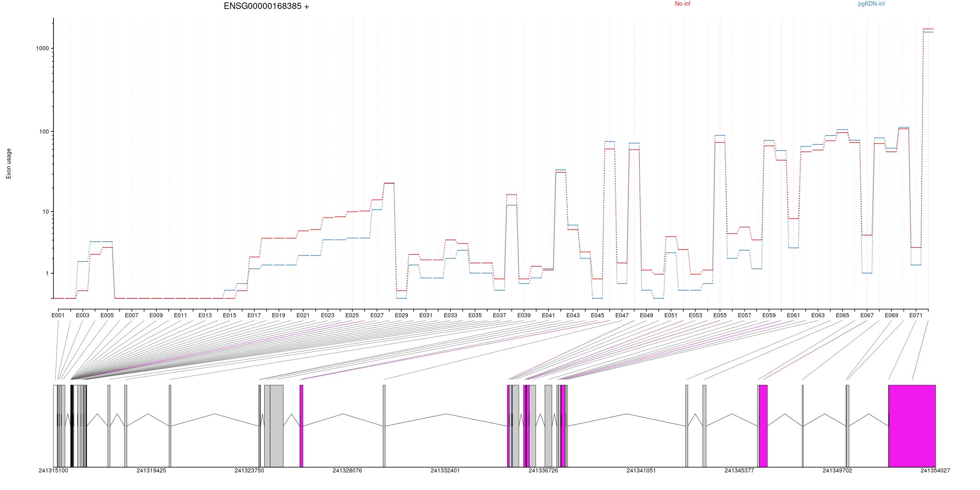Click the 100 y-axis tick label
Screen dimensions: 980x490
pyautogui.click(x=44, y=131)
